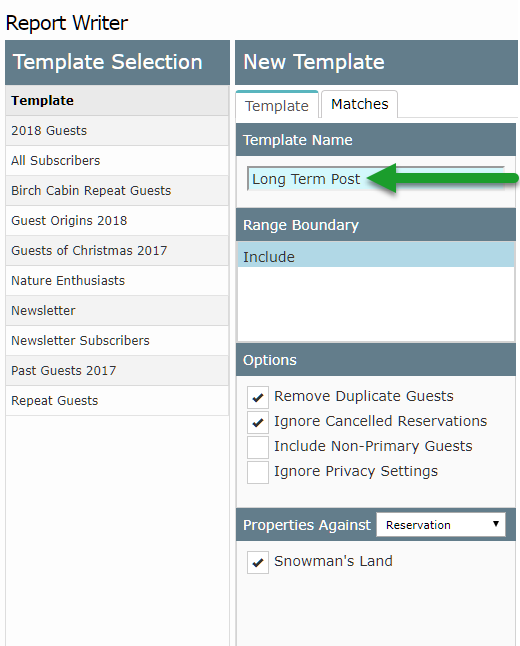Screen dimensions: 520x646
Task: Toggle the Snowman's Land property checkbox
Action: click(x=258, y=562)
